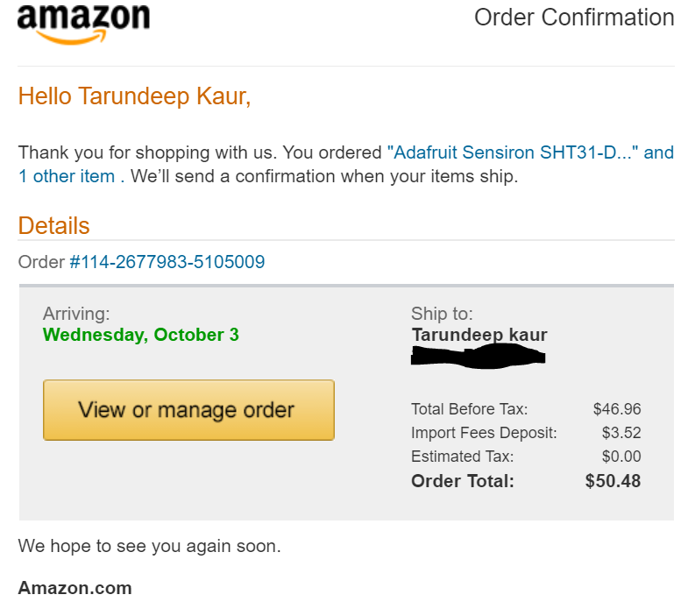Click the "Arriving:" label
This screenshot has width=695, height=616.
tap(76, 313)
